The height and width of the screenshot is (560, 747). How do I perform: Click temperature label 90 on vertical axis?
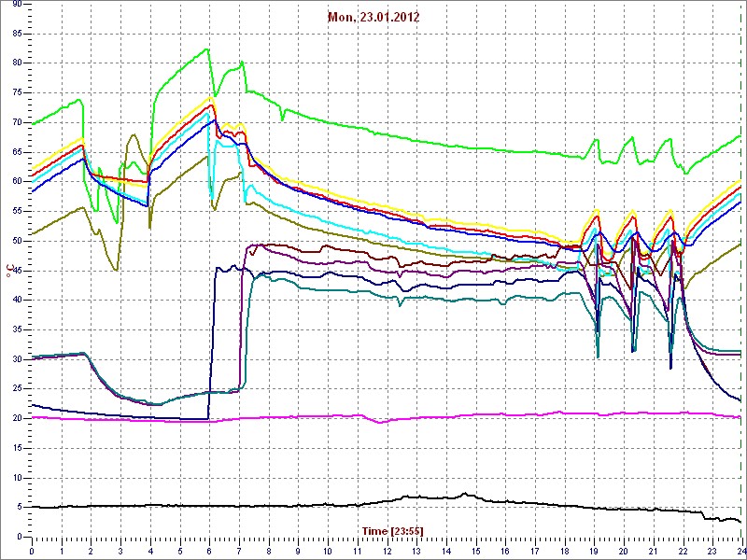(x=17, y=4)
